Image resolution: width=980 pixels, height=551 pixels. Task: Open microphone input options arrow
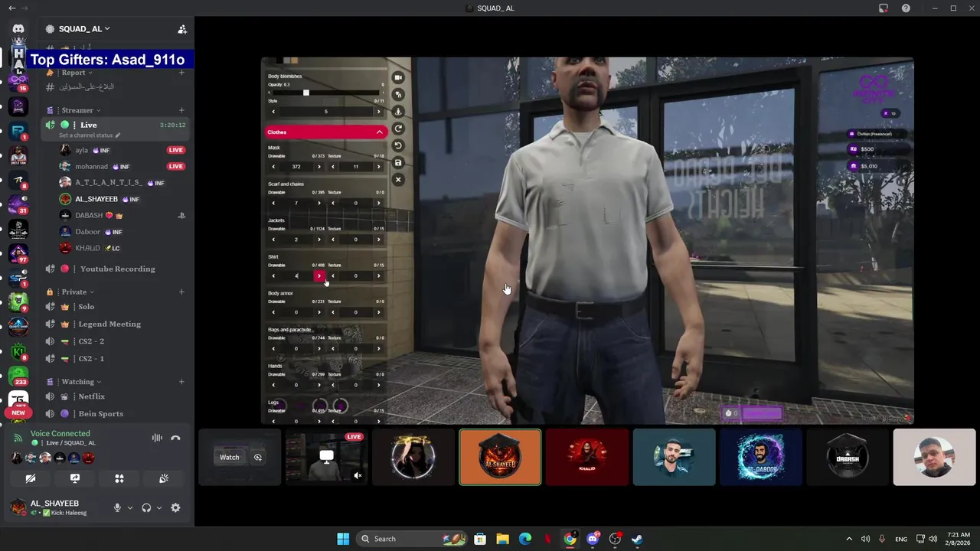129,507
